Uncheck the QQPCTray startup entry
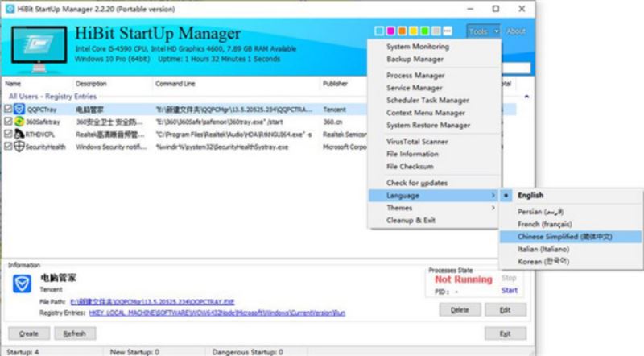644x356 pixels. 8,109
